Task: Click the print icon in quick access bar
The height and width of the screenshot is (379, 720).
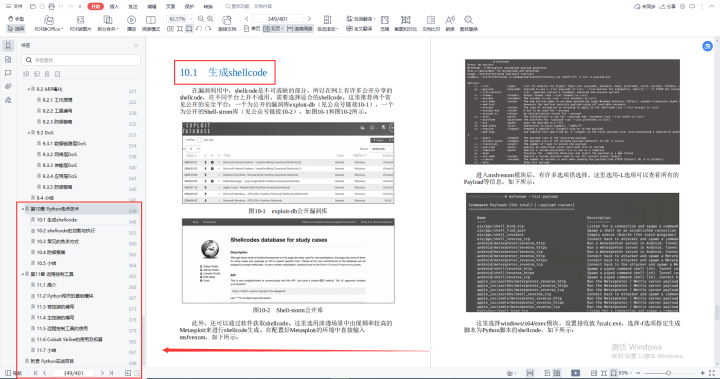Action: (x=51, y=6)
